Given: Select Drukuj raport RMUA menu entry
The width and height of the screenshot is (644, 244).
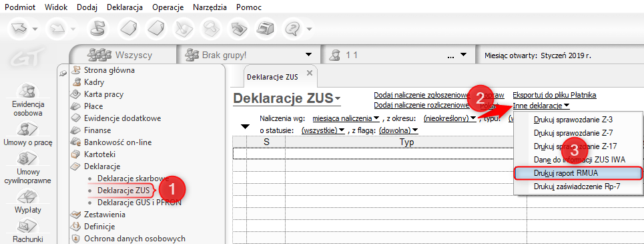Looking at the screenshot, I should point(577,173).
